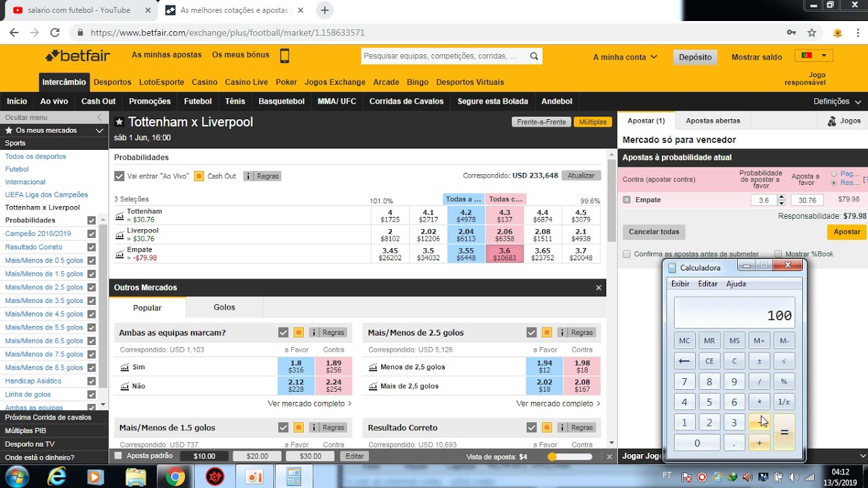Click the Calculator backspace arrow button
Image resolution: width=868 pixels, height=488 pixels.
(684, 361)
